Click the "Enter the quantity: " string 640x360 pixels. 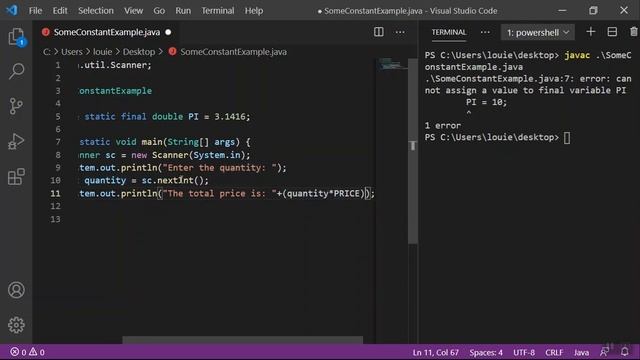pos(220,167)
